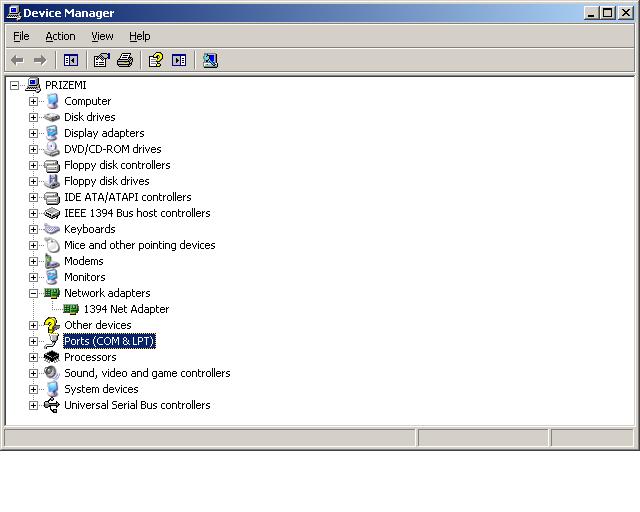Collapse the Network adapters node

point(33,293)
